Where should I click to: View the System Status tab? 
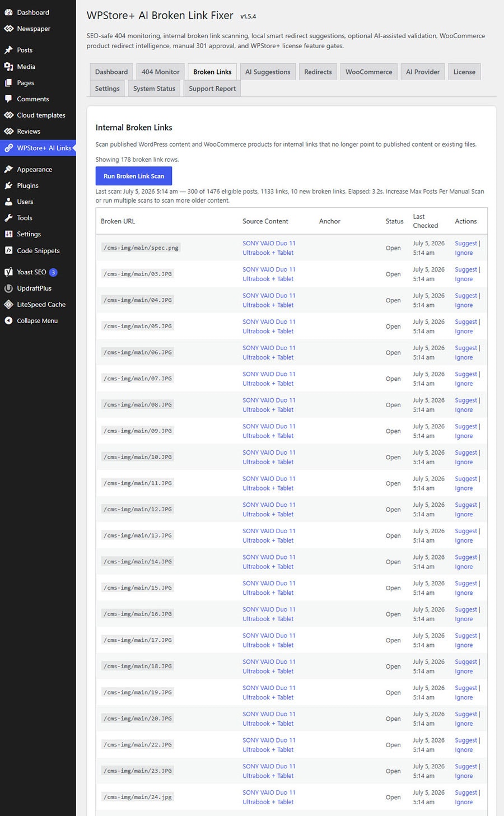[154, 88]
